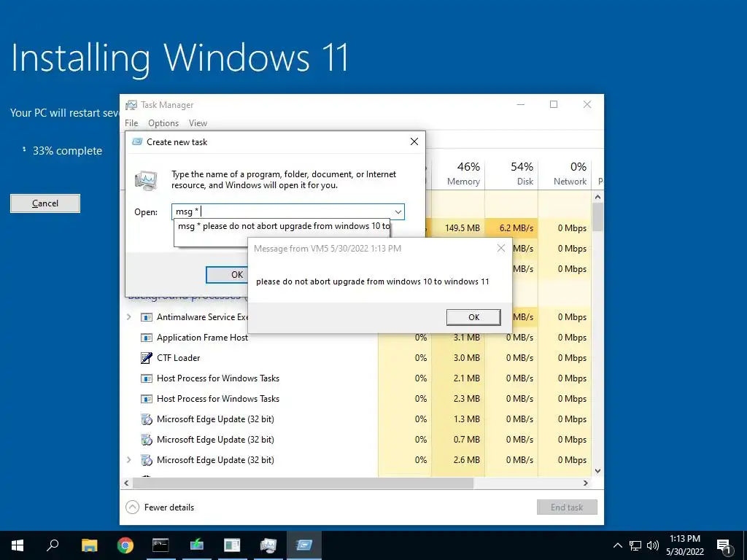Screen dimensions: 747x560
Task: Close the Message from VM5 popup
Action: click(500, 248)
